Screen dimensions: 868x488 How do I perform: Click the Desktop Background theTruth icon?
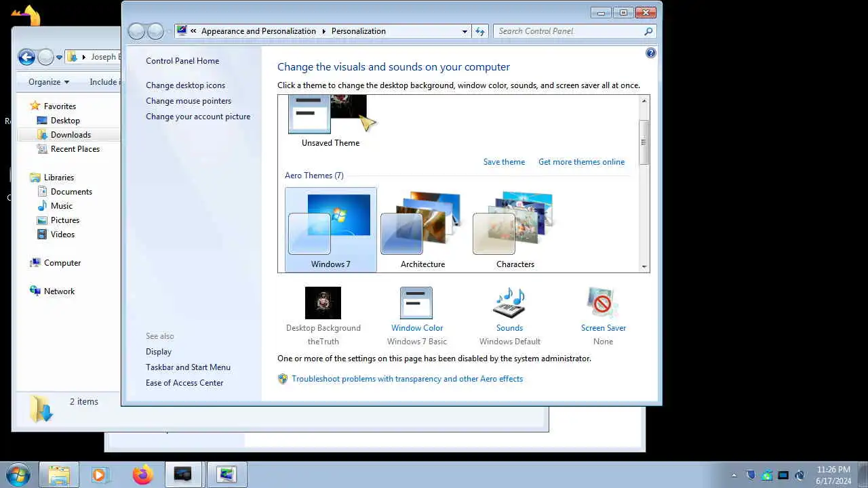tap(323, 303)
